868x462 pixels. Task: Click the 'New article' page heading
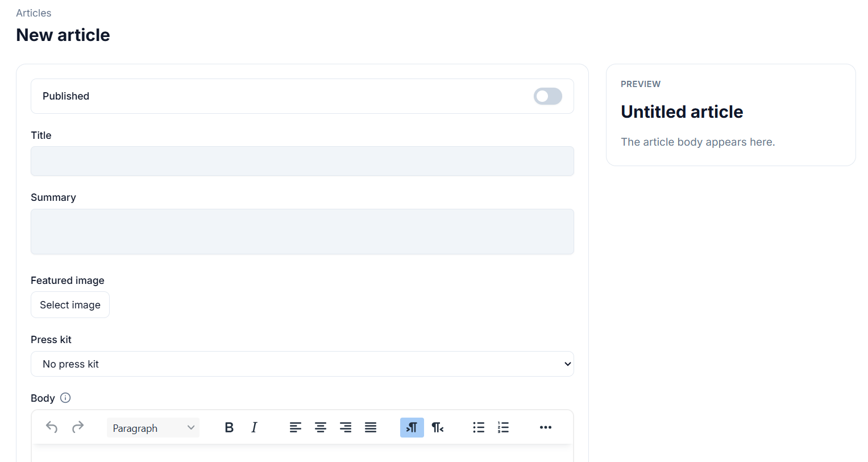(x=63, y=35)
